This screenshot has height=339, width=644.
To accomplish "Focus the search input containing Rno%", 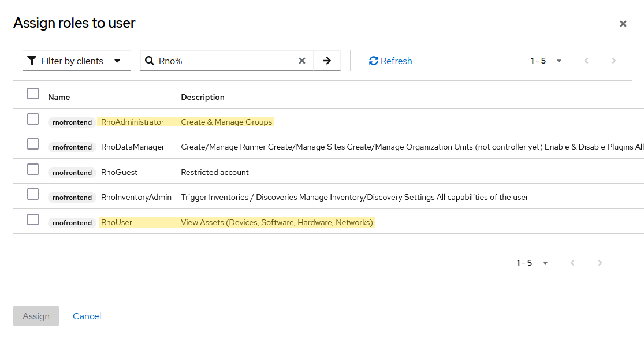I will click(225, 61).
